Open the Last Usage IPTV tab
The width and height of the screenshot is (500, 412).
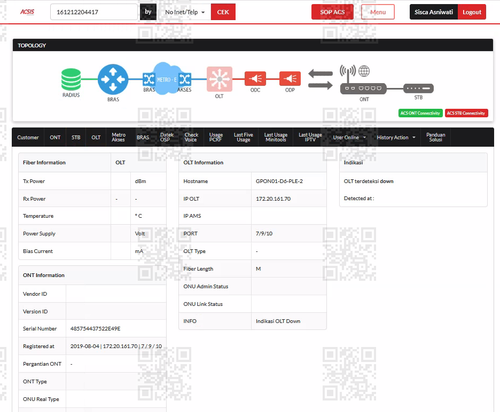pos(310,137)
